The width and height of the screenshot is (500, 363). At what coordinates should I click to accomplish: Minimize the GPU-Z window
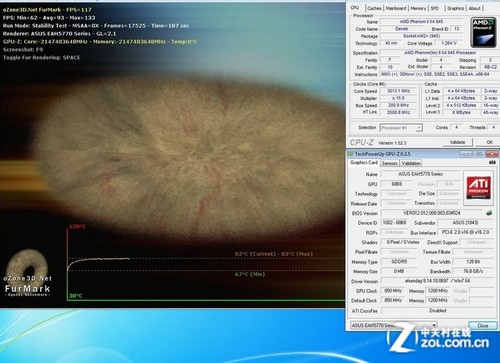466,154
